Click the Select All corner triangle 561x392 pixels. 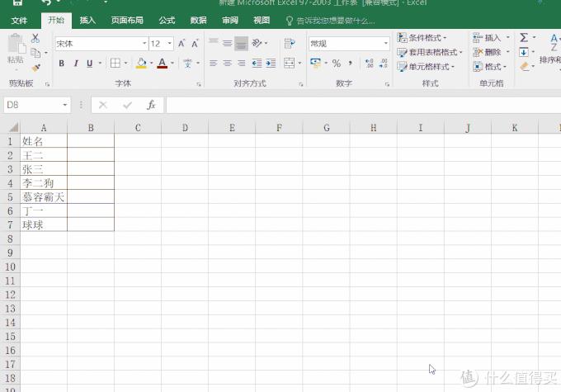pyautogui.click(x=13, y=127)
